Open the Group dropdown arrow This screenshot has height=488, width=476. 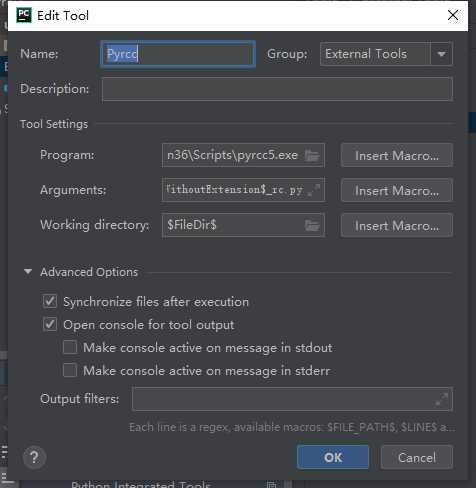[441, 54]
